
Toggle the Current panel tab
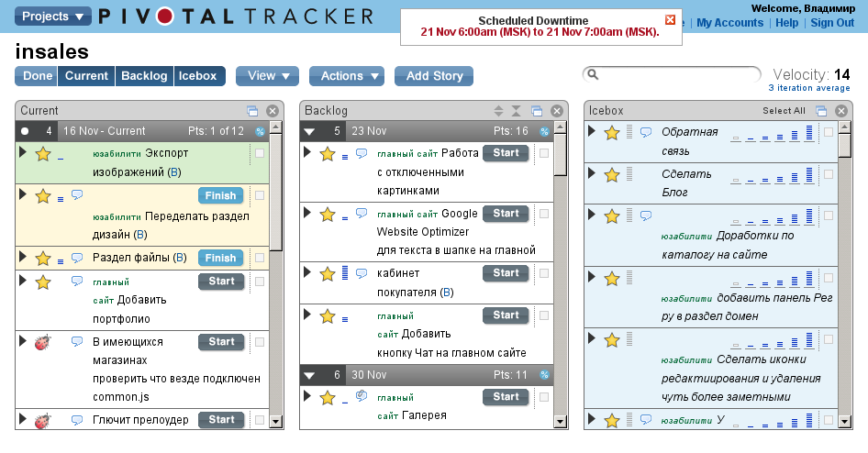click(86, 76)
